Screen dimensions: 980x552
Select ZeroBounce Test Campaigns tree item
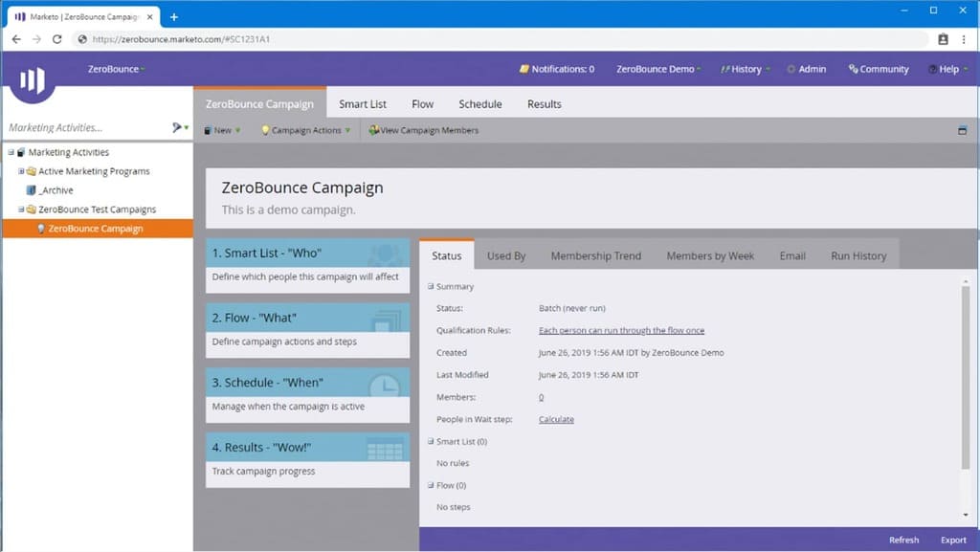(97, 210)
